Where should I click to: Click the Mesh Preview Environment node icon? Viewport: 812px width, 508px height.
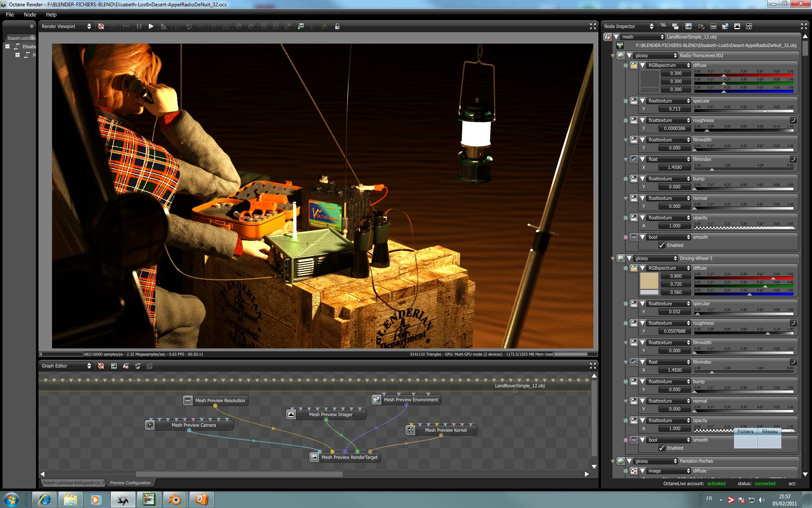coord(376,400)
